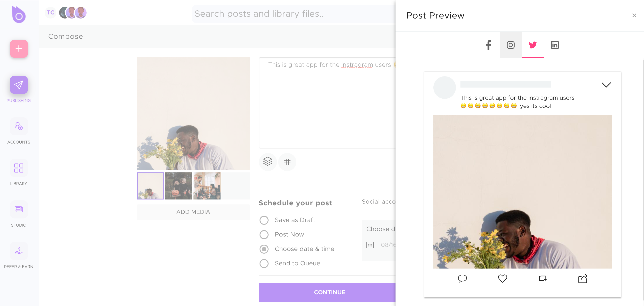Click the heart icon on the preview tweet
This screenshot has width=644, height=306.
tap(502, 278)
